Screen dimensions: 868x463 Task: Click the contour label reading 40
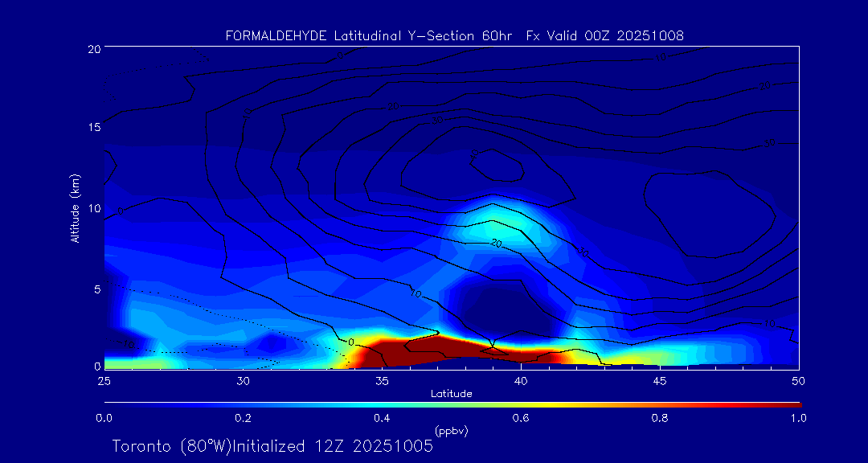(x=474, y=154)
